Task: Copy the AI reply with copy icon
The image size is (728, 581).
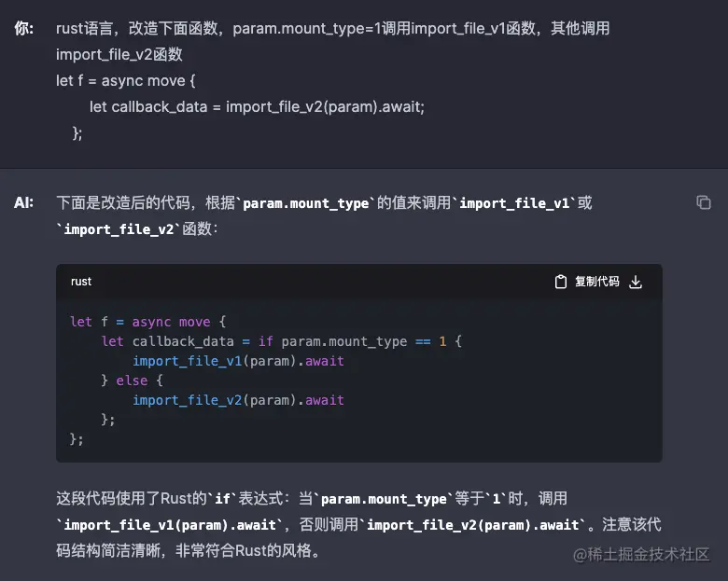Action: pos(704,202)
